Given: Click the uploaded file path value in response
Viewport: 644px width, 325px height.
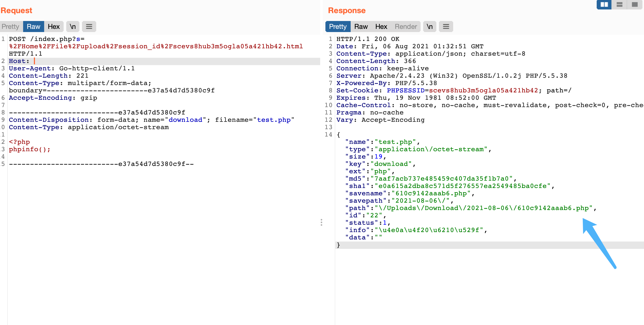Looking at the screenshot, I should 484,208.
